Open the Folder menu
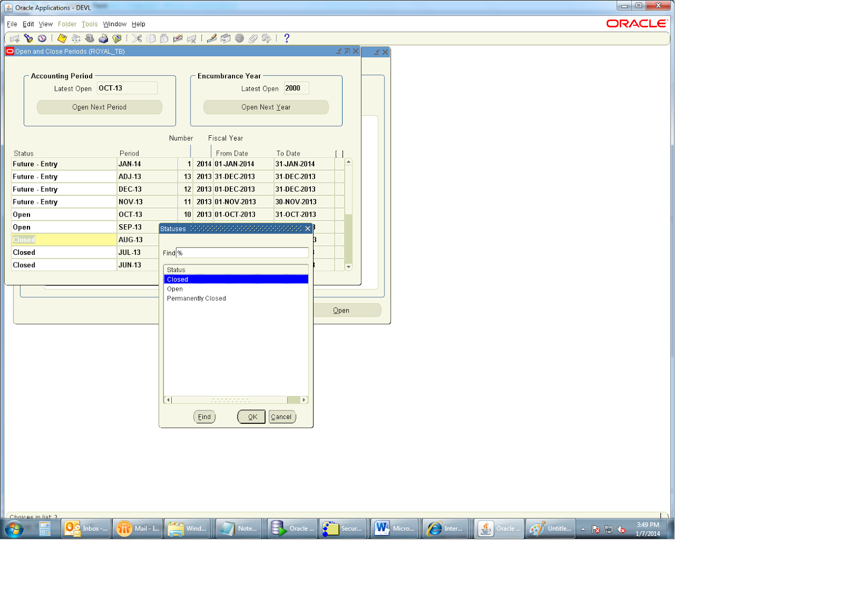The width and height of the screenshot is (859, 616). pos(67,24)
